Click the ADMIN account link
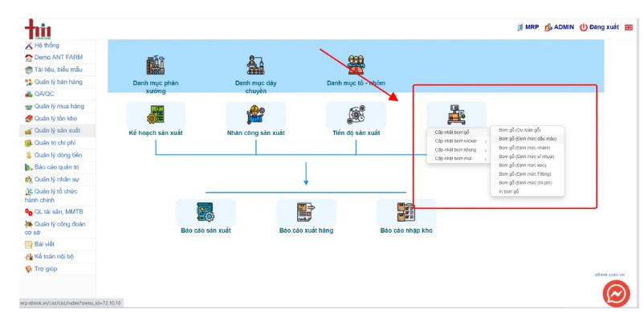Screen dimensions: 644x318 (x=564, y=27)
